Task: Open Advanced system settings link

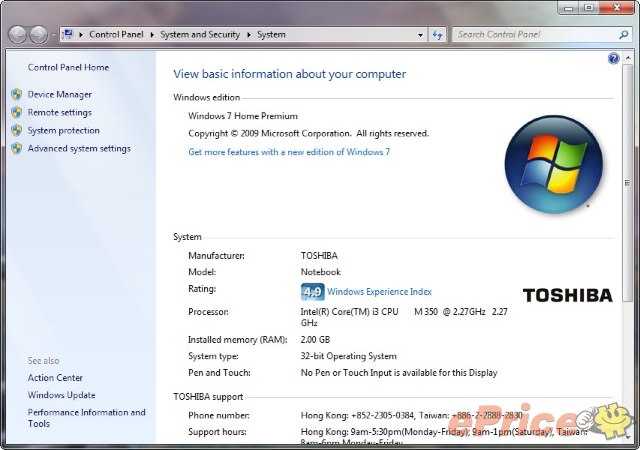Action: [x=79, y=148]
